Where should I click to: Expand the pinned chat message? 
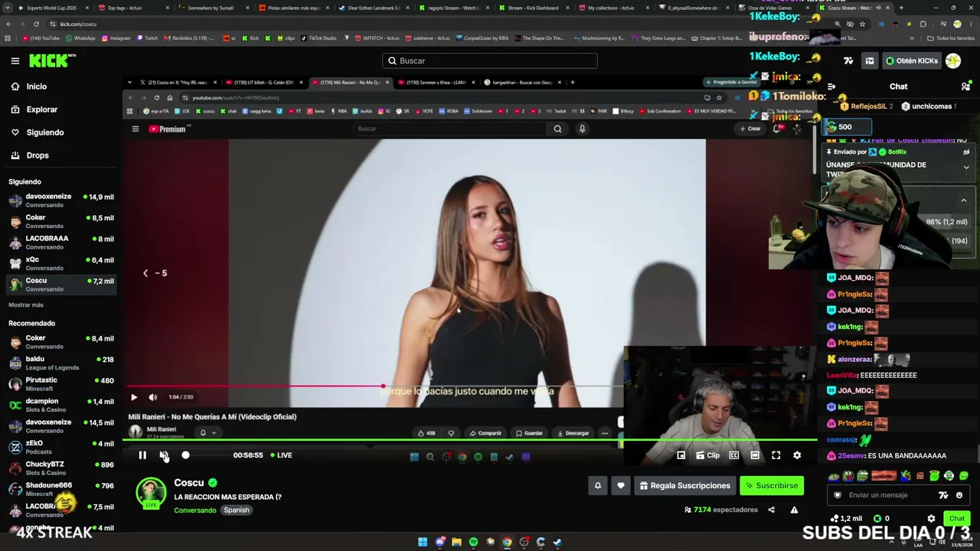966,167
